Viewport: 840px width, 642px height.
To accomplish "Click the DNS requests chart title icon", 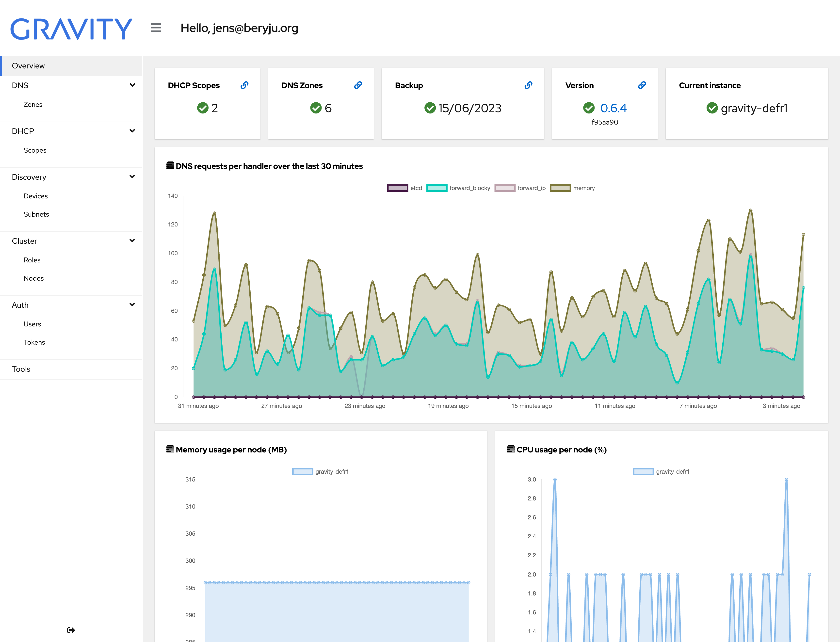I will click(170, 165).
